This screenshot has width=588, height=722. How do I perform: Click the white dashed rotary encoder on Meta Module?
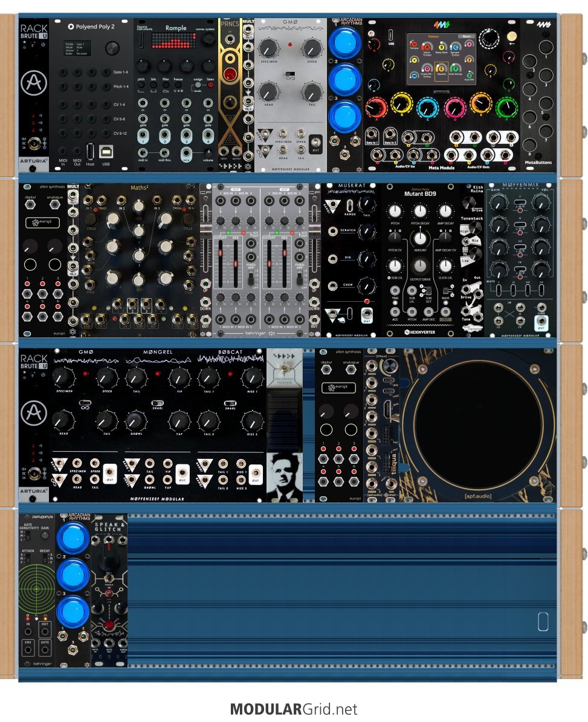pos(489,39)
